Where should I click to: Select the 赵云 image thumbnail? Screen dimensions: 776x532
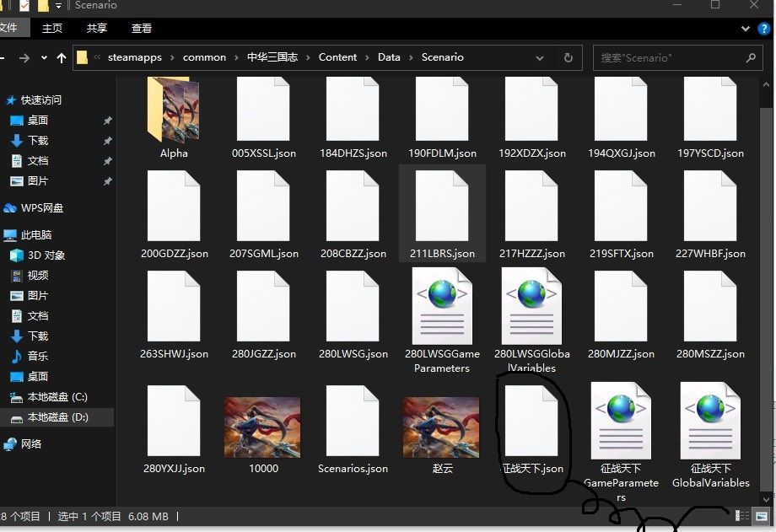tap(441, 427)
